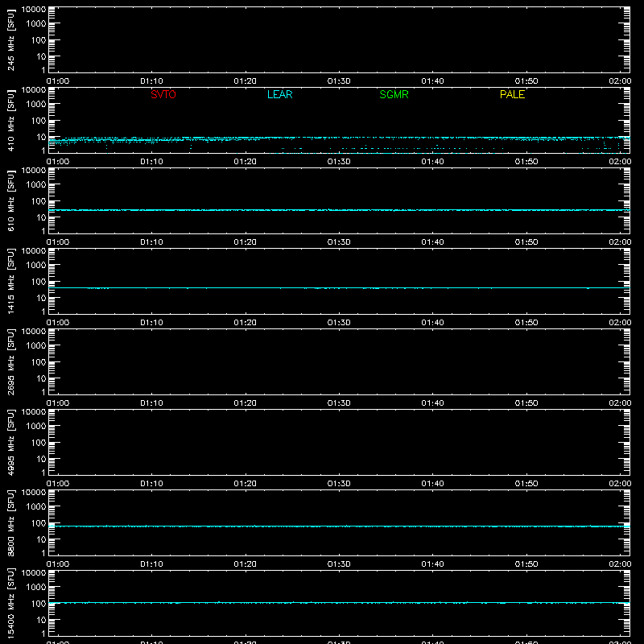Click the 10000 tick label of 4995 MHz panel
The height and width of the screenshot is (644, 644).
pyautogui.click(x=34, y=412)
